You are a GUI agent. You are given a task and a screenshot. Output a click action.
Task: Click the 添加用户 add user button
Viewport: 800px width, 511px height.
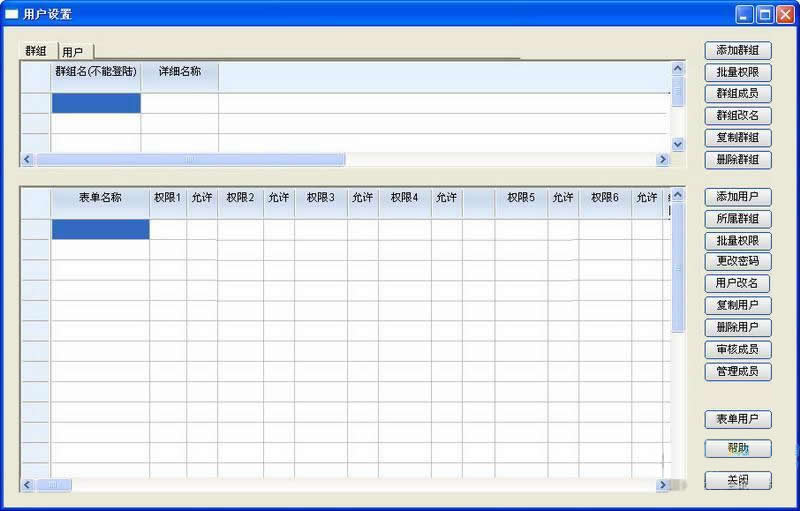(x=738, y=197)
